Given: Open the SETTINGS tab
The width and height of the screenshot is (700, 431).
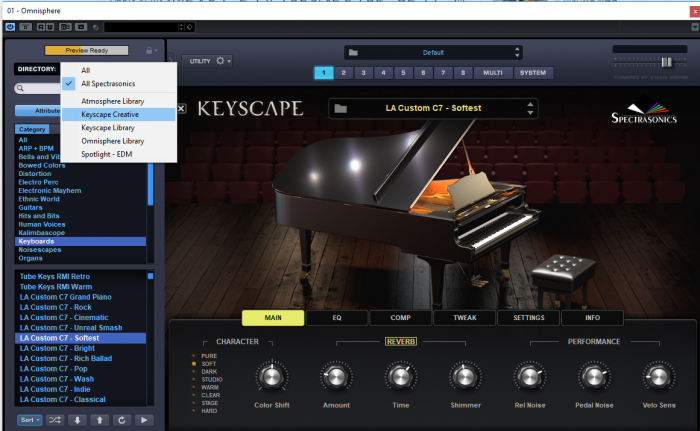Looking at the screenshot, I should 529,318.
